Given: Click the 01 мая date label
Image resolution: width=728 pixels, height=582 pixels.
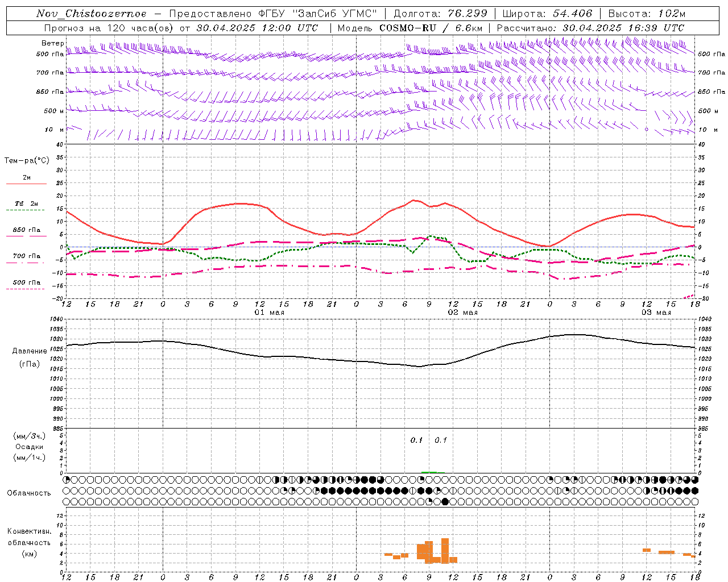Looking at the screenshot, I should pos(270,313).
